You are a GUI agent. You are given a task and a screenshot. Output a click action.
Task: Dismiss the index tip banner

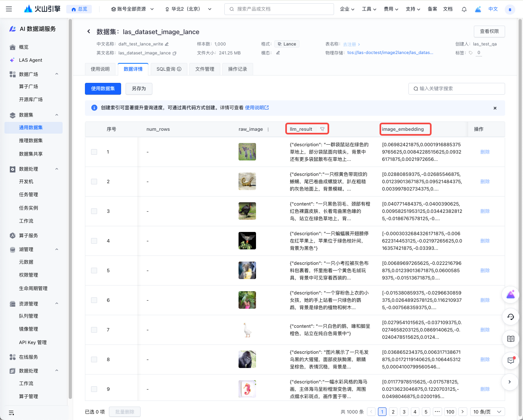[x=495, y=108]
